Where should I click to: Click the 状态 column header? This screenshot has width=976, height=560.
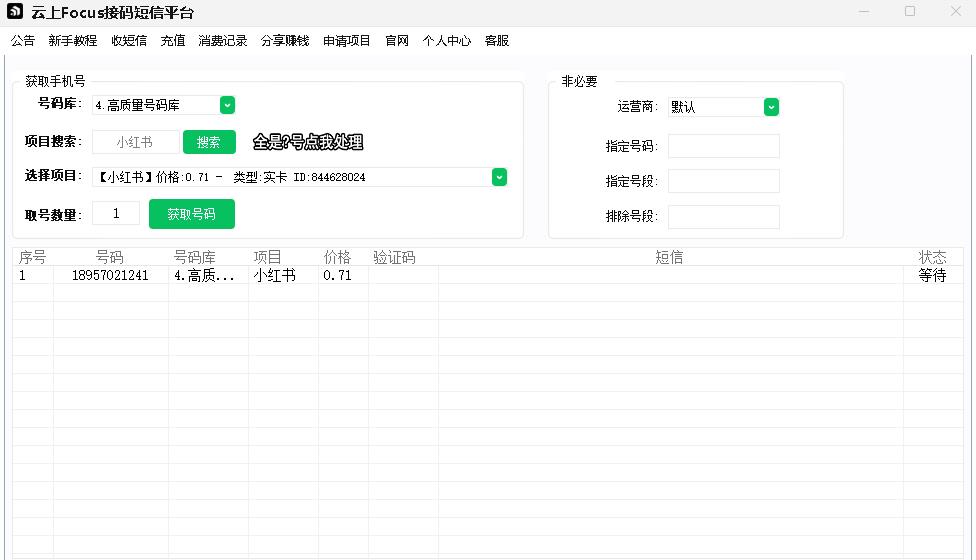[932, 257]
